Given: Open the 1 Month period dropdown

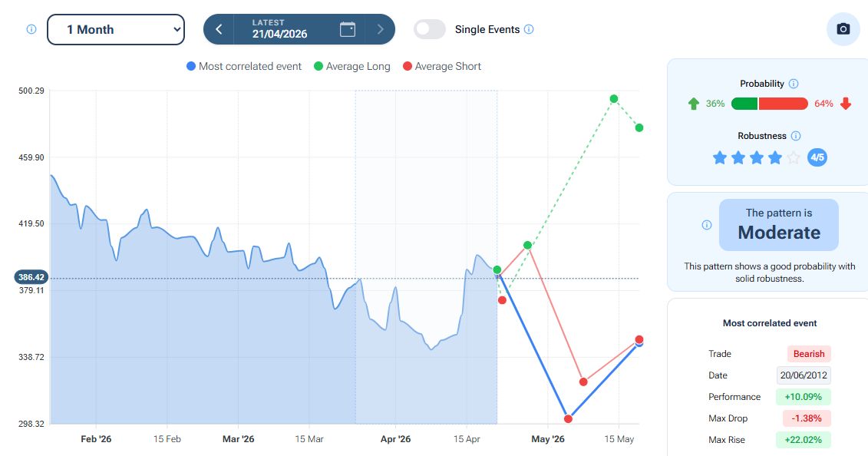Looking at the screenshot, I should (x=116, y=29).
